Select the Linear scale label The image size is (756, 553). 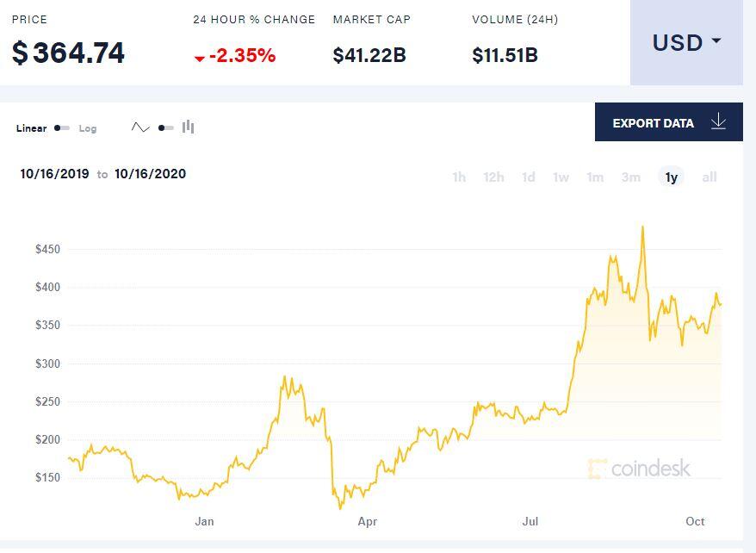(31, 128)
